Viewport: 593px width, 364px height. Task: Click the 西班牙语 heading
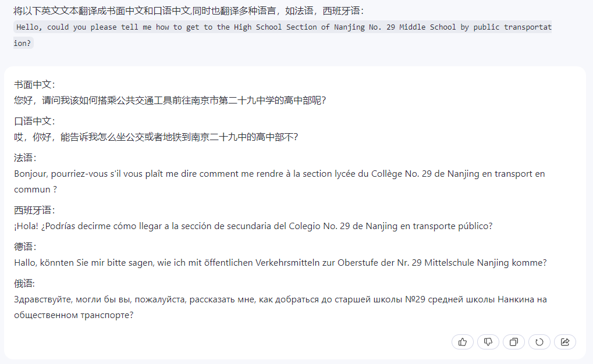point(34,210)
